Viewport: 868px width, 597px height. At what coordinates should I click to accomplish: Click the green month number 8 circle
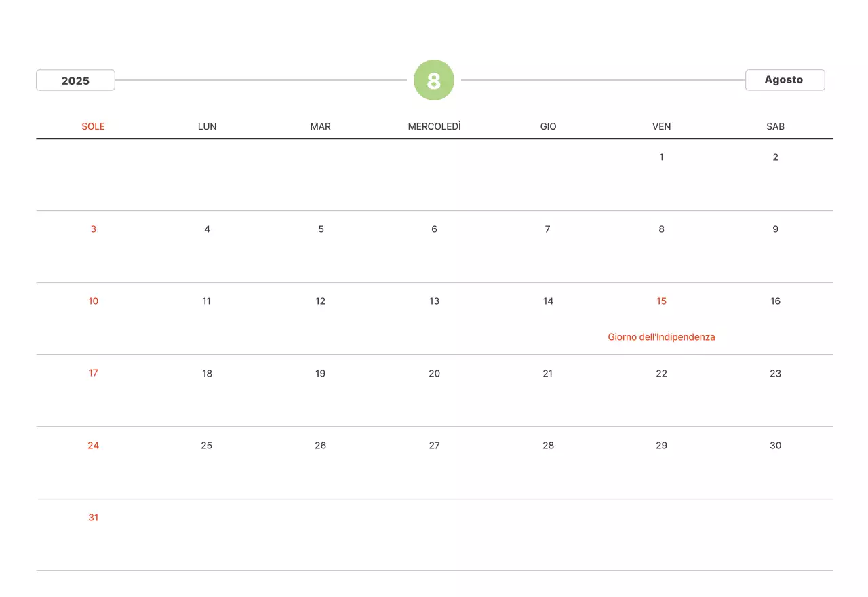point(434,80)
